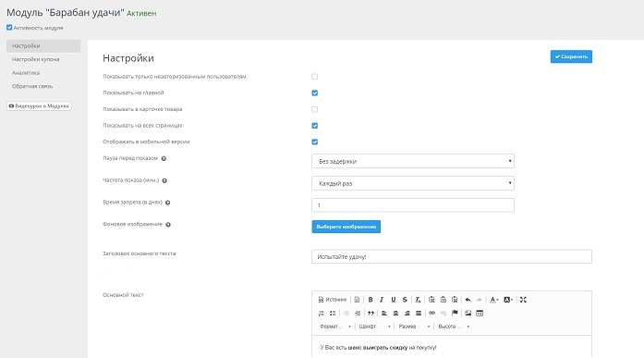Open the "Без задержки" pause dropdown
The image size is (644, 358).
click(x=413, y=161)
